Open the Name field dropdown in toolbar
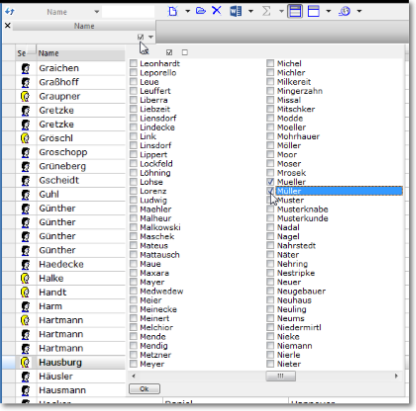 (96, 12)
